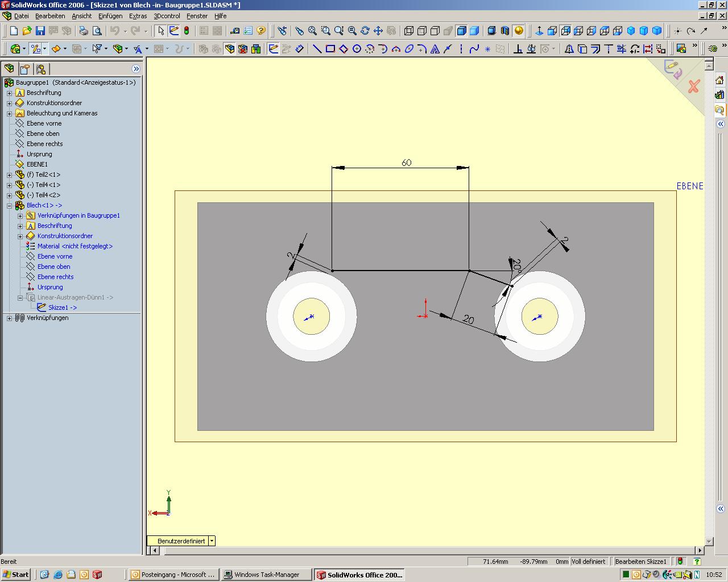The image size is (728, 582).
Task: Choose the Circle sketch tool
Action: [x=357, y=49]
